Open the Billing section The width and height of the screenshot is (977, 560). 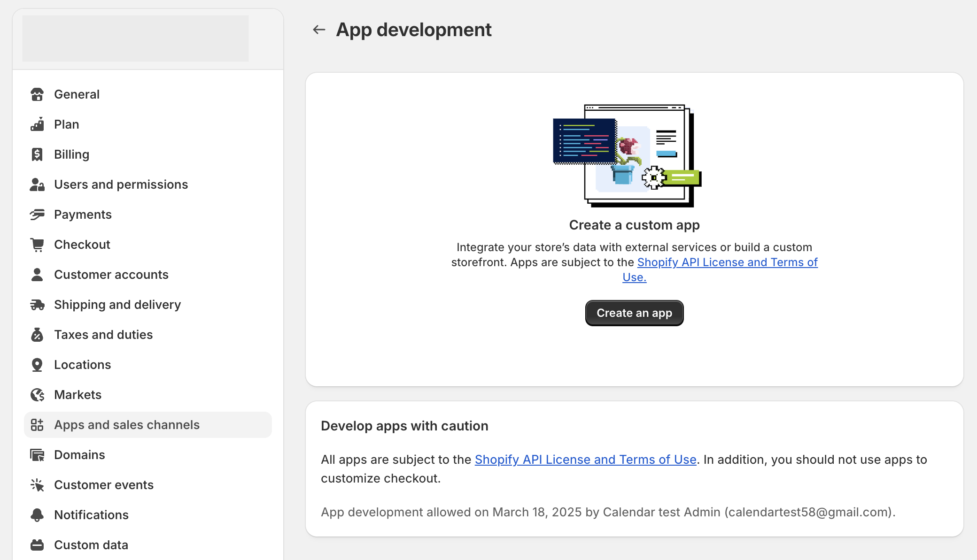coord(148,154)
